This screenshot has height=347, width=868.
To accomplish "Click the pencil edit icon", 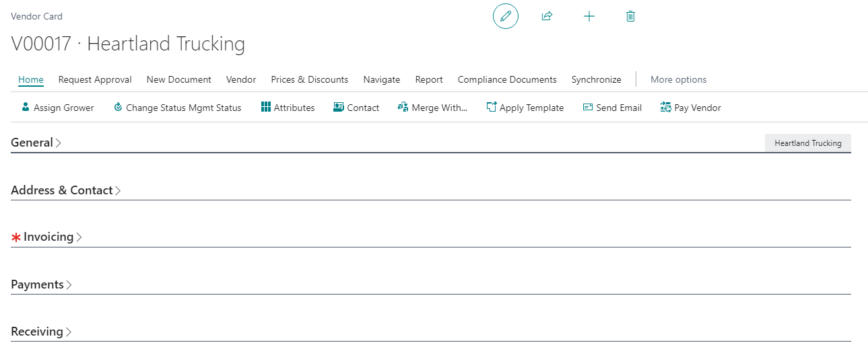I will click(x=505, y=16).
